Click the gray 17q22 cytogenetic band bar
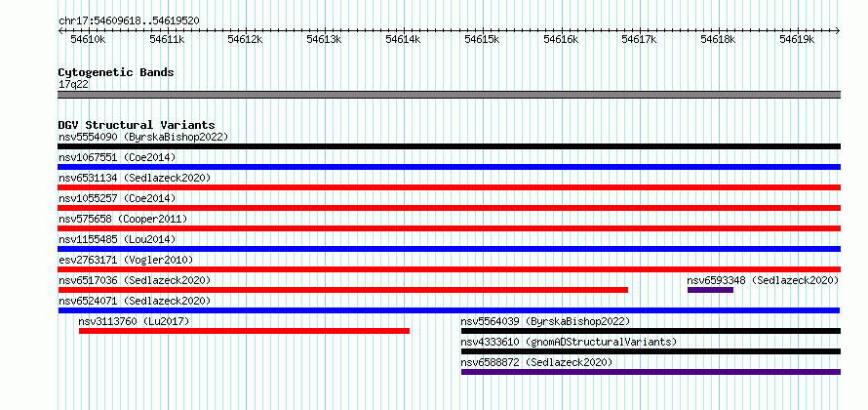 (x=449, y=95)
